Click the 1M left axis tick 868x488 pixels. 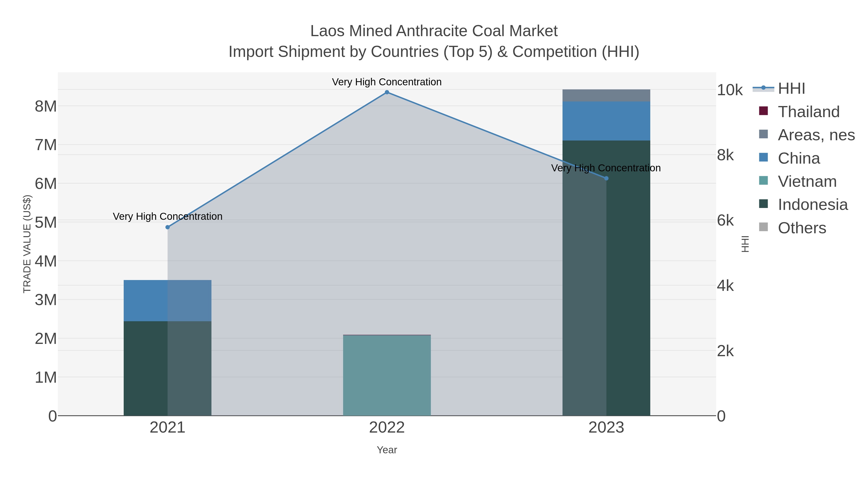pyautogui.click(x=46, y=377)
